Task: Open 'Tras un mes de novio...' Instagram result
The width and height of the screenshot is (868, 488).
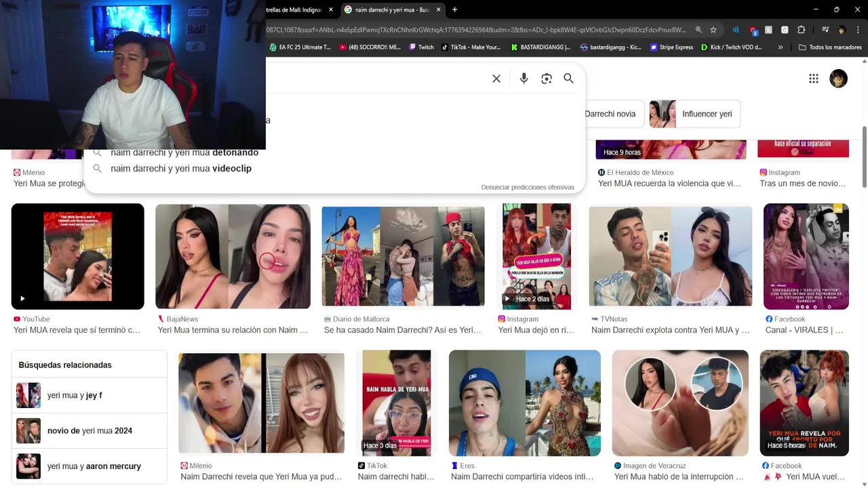Action: coord(803,184)
